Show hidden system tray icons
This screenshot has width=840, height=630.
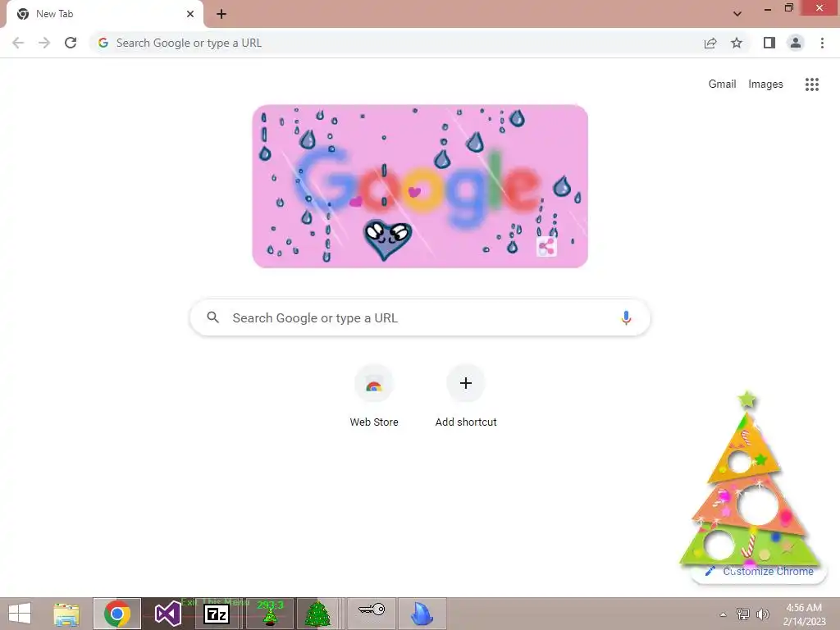coord(724,614)
